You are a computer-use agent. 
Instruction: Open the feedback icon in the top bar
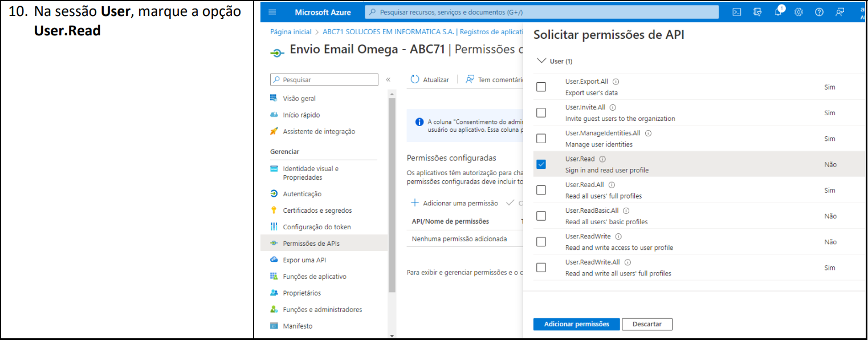840,12
